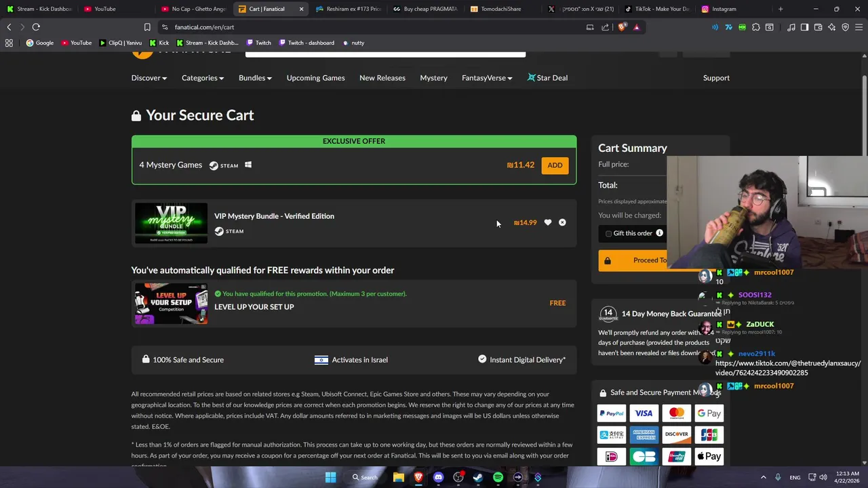Open Brave Rewards triangle icon

coord(636,27)
